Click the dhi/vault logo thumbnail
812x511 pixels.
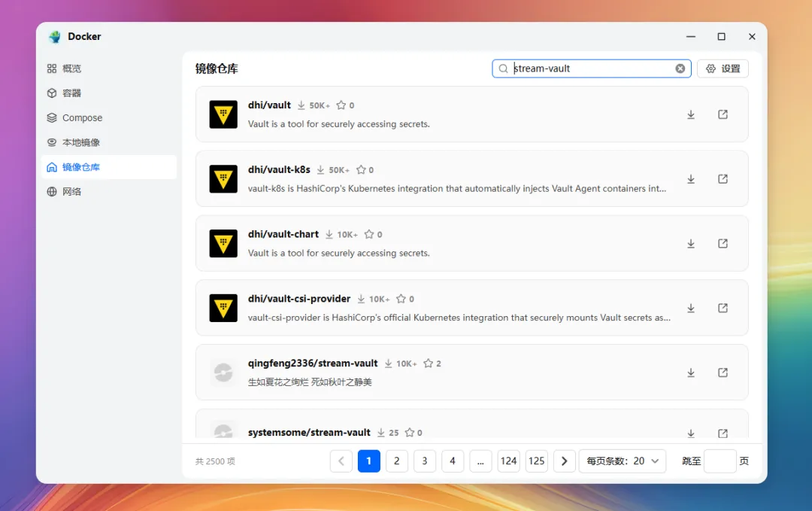tap(223, 114)
